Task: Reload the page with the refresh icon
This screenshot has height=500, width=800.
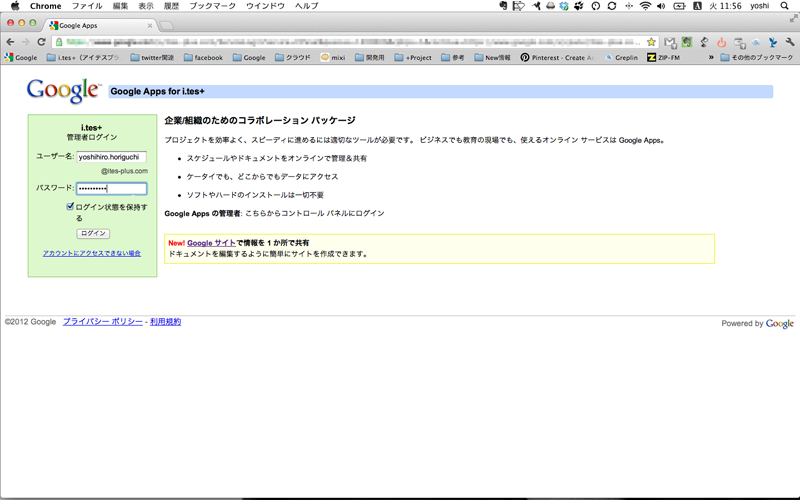Action: (41, 42)
